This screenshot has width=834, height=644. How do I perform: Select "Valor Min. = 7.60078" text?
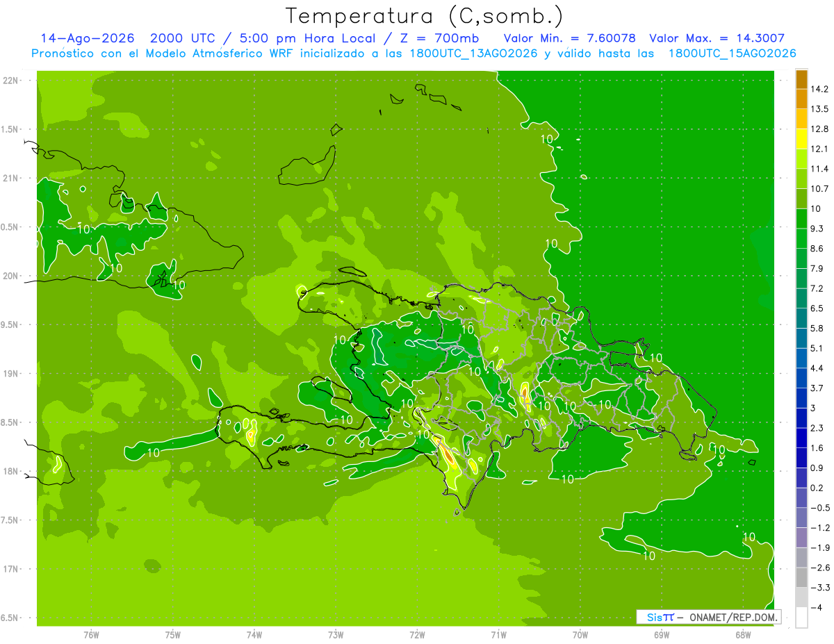569,38
